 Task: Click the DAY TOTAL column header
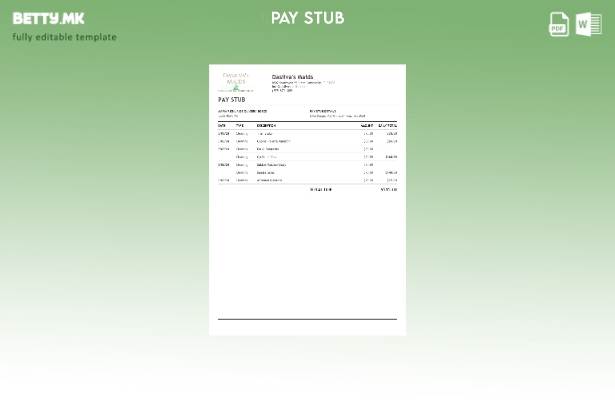[x=387, y=125]
